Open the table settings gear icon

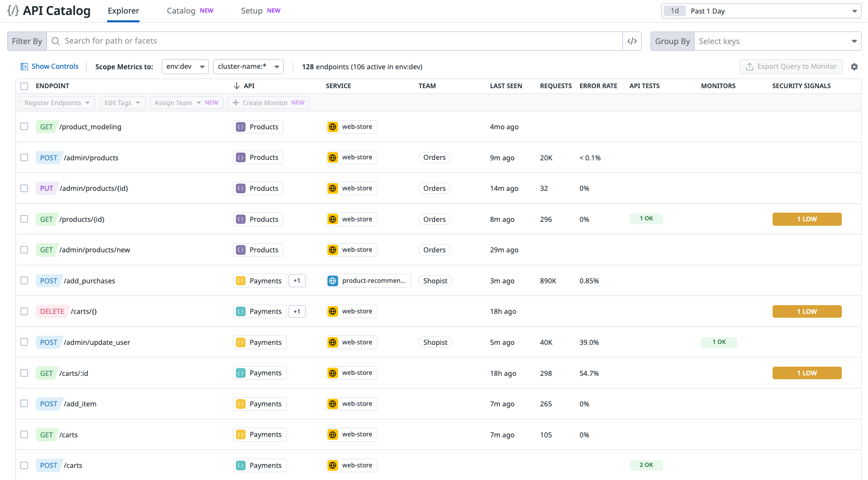coord(854,67)
